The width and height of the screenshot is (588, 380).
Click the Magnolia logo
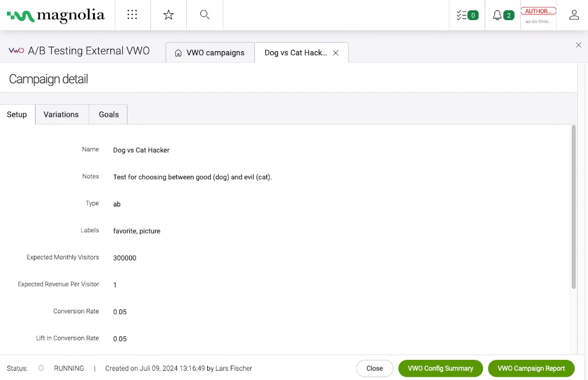click(56, 16)
